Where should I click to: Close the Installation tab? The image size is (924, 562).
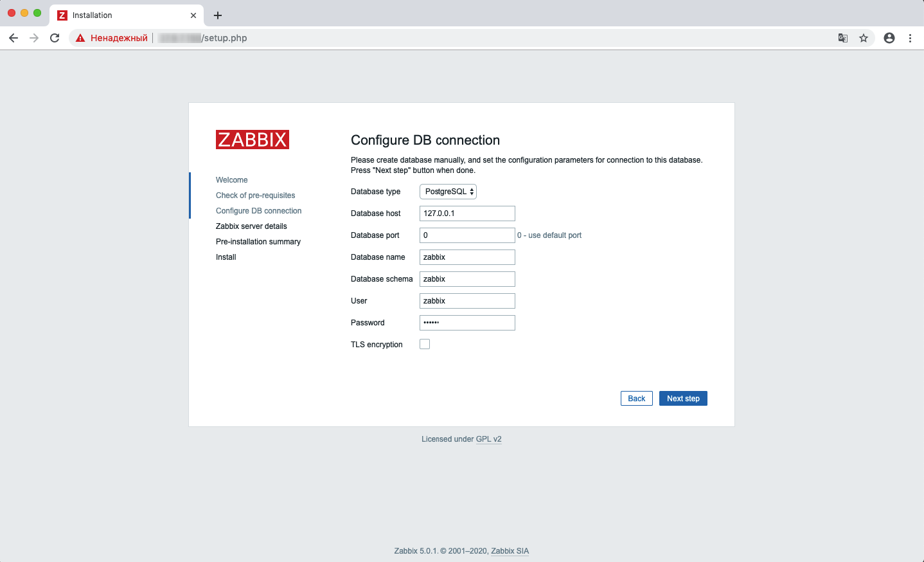(193, 15)
